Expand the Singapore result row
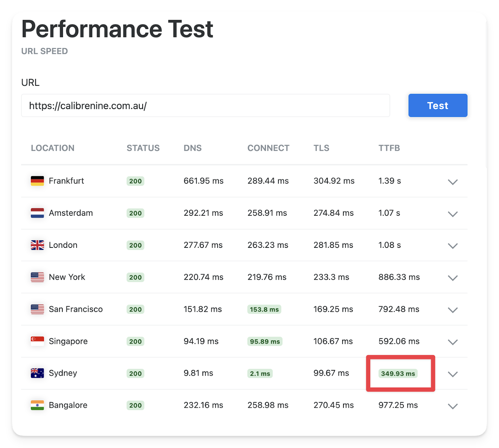The width and height of the screenshot is (499, 448). pos(453,342)
